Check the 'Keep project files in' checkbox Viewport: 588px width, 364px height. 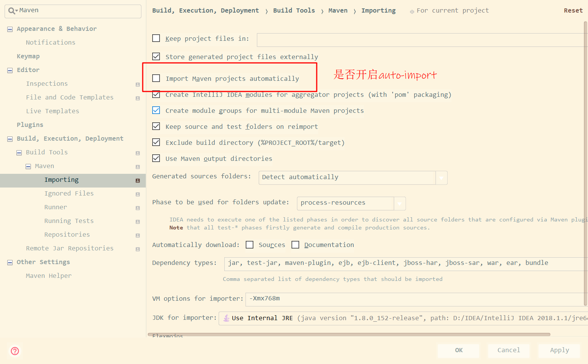pos(156,38)
